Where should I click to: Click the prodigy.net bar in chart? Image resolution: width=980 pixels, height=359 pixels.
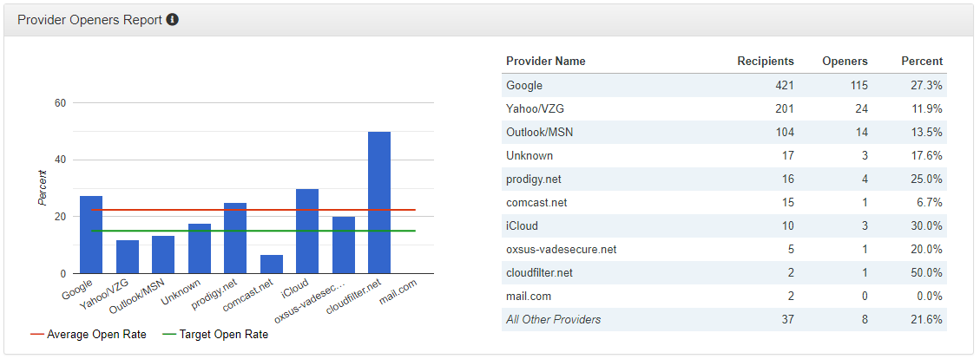click(235, 238)
